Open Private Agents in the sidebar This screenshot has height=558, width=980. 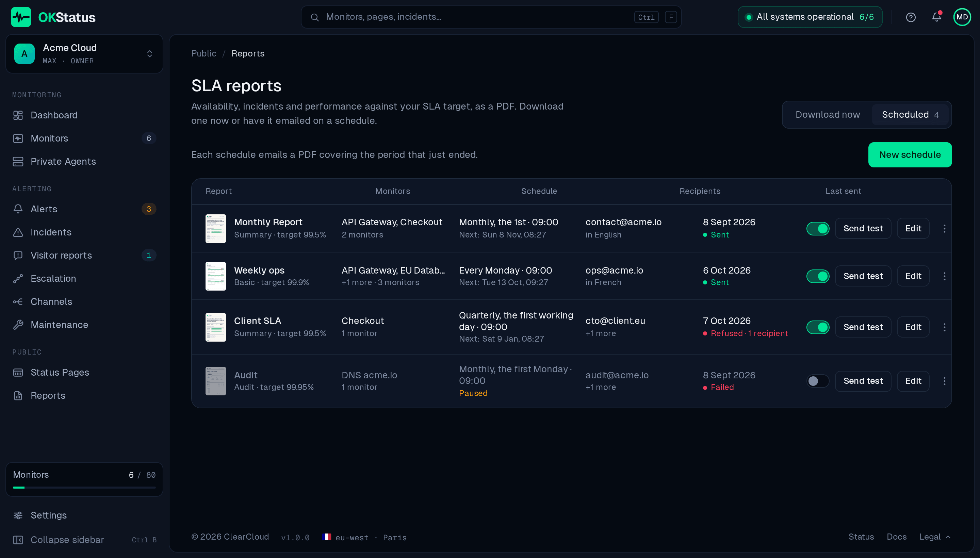(x=84, y=161)
